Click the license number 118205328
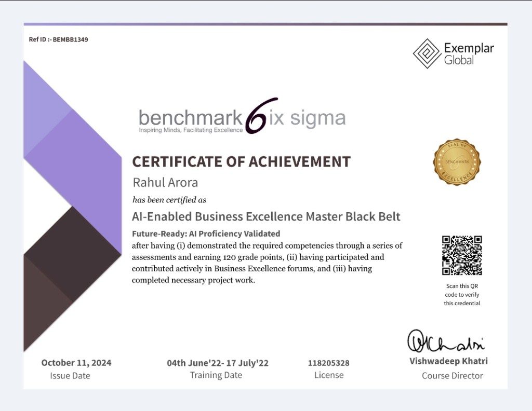This screenshot has height=411, width=532. pyautogui.click(x=328, y=363)
